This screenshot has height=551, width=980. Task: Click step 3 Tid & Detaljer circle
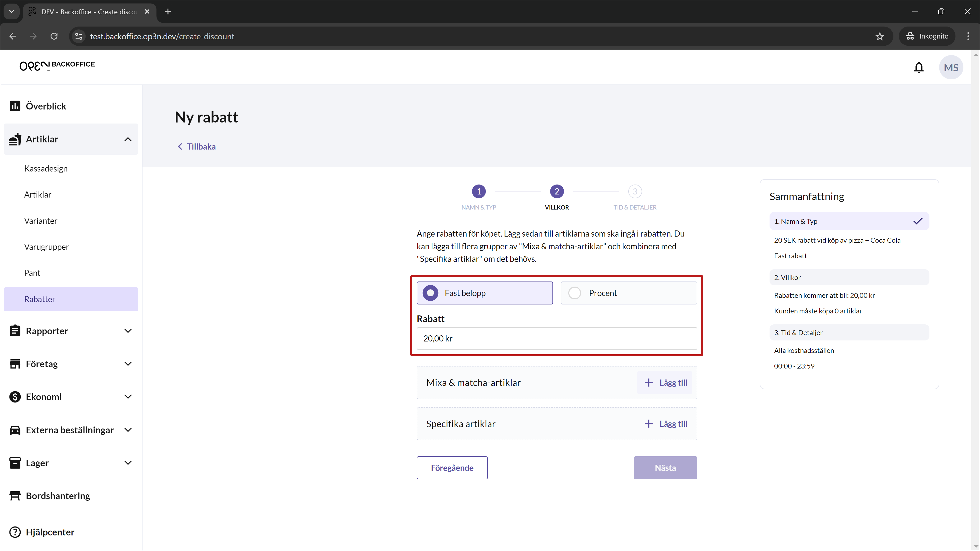635,191
